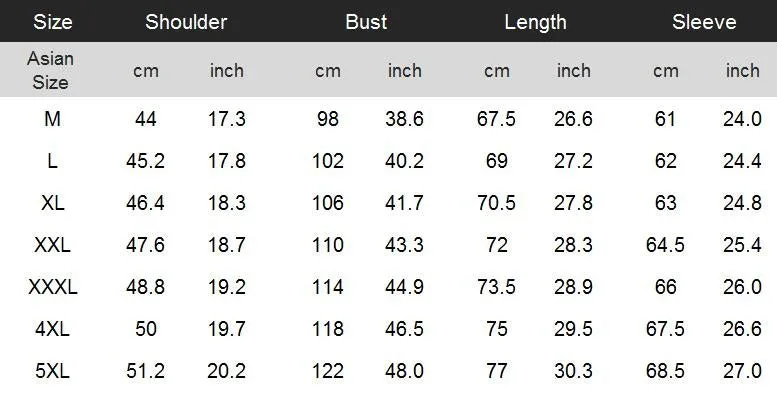The width and height of the screenshot is (777, 393).
Task: Select the L size row label
Action: [53, 161]
